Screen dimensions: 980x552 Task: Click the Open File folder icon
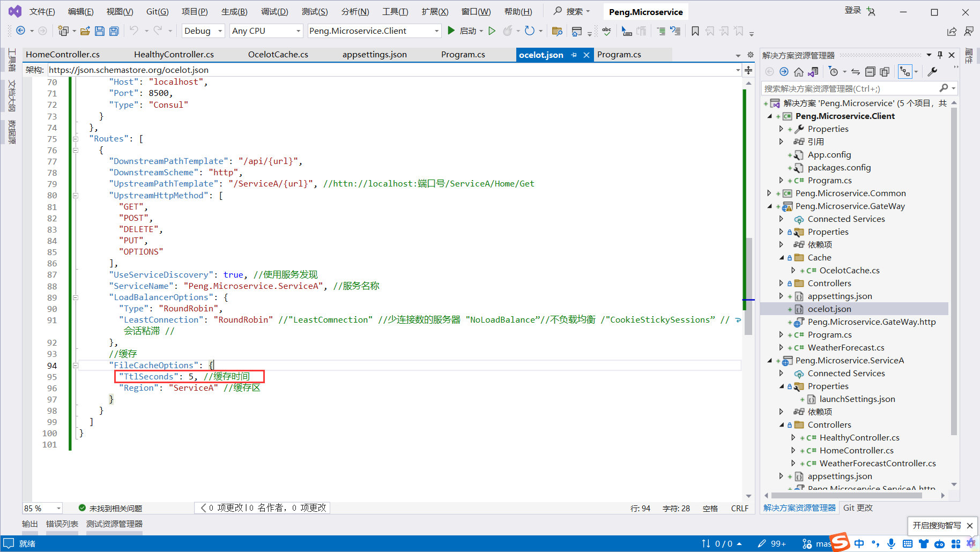coord(85,31)
